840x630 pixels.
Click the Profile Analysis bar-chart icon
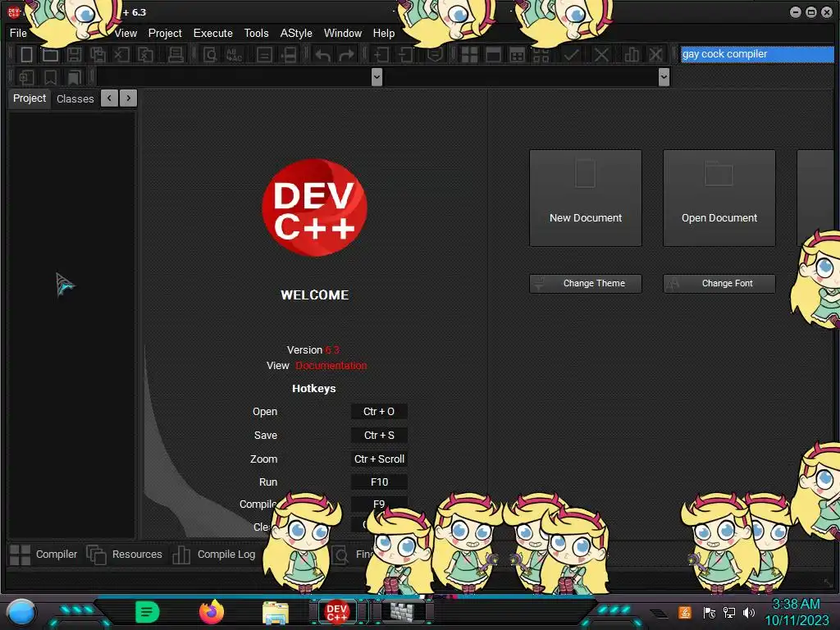[x=632, y=54]
